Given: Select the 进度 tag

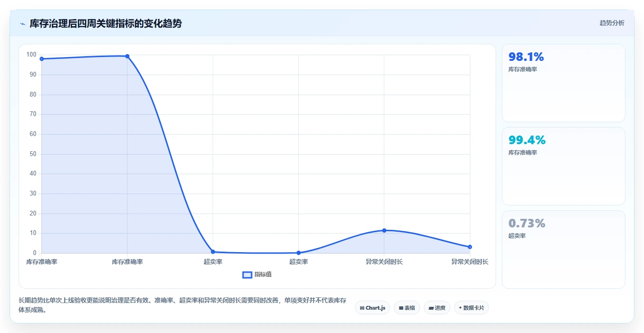Looking at the screenshot, I should click(x=437, y=308).
